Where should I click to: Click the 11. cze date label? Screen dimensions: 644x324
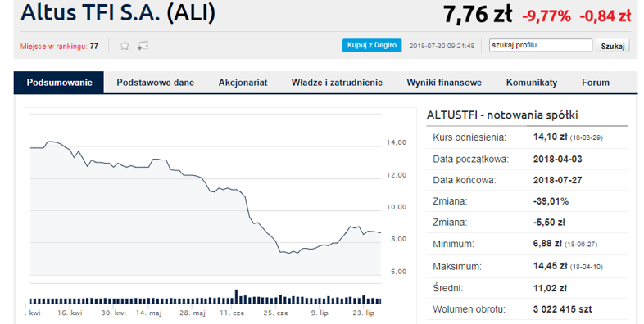(232, 313)
